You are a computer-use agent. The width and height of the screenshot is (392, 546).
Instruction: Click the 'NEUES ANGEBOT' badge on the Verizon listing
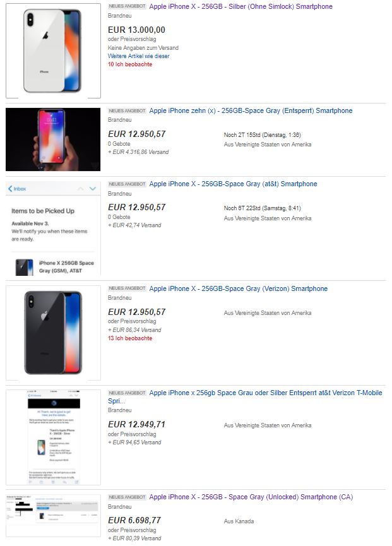(x=127, y=288)
